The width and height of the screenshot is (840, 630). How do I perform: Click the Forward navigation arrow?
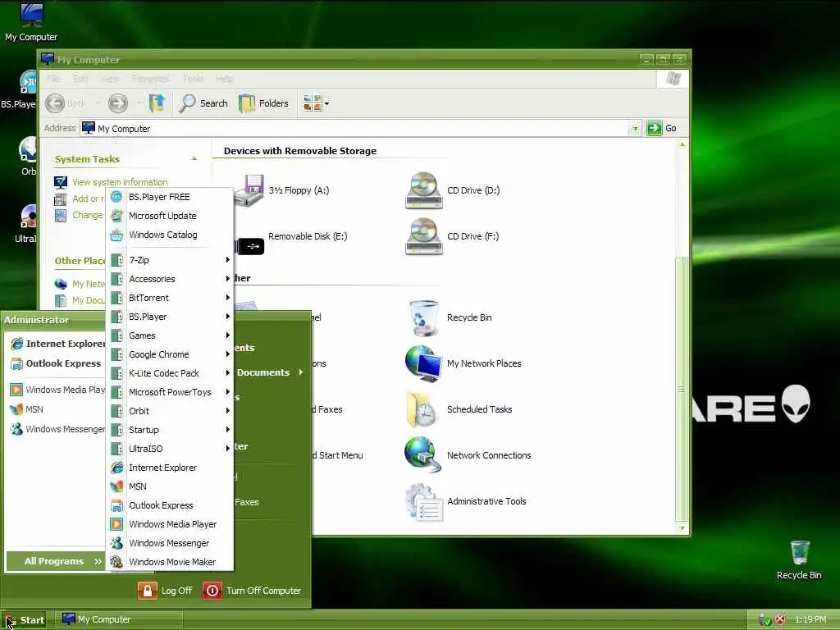tap(118, 103)
